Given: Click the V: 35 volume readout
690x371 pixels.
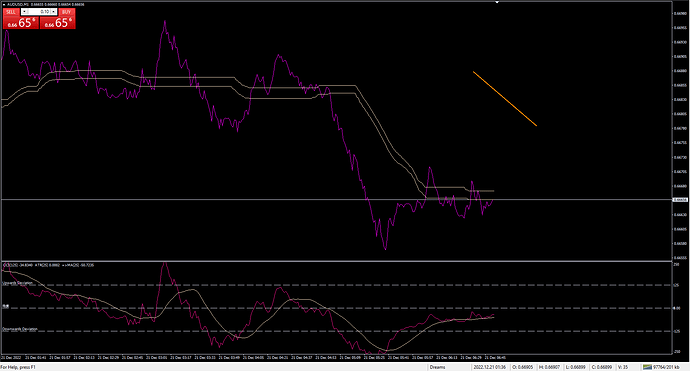Looking at the screenshot, I should coord(623,367).
